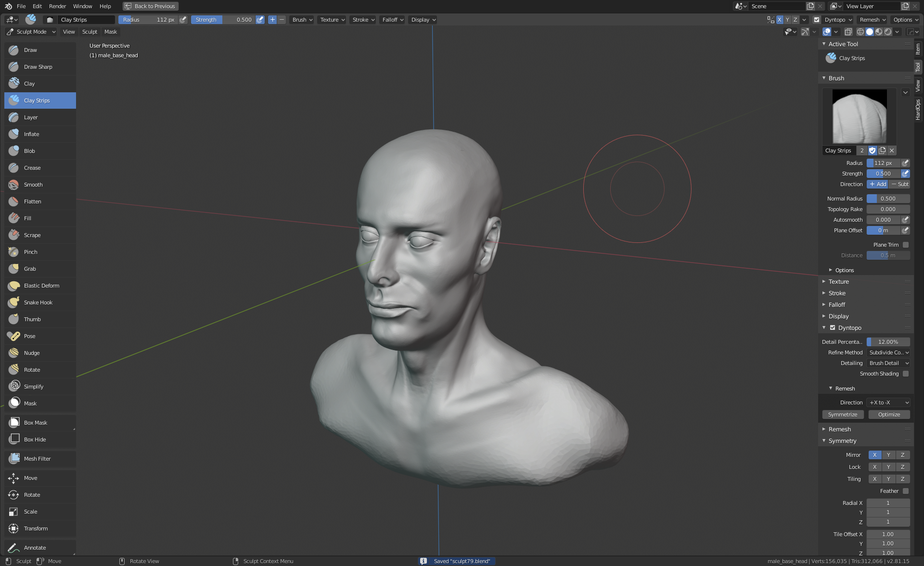
Task: Enable the Plane Trim checkbox
Action: (x=906, y=245)
